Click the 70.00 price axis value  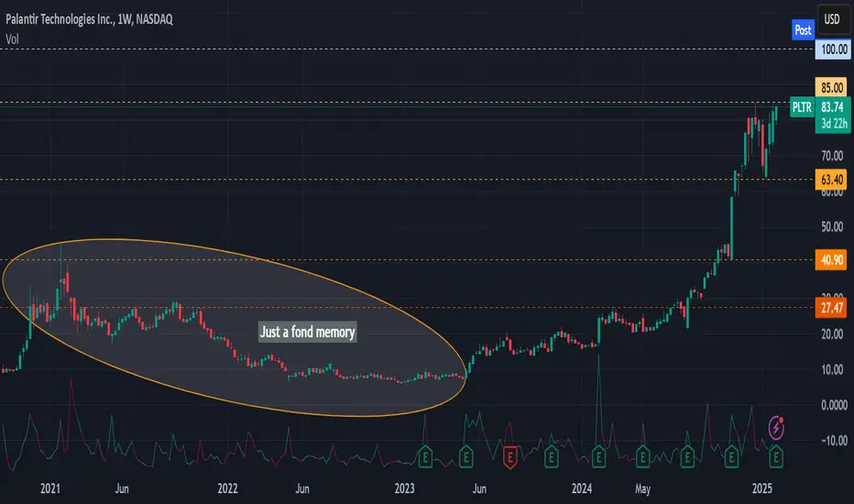tap(832, 157)
